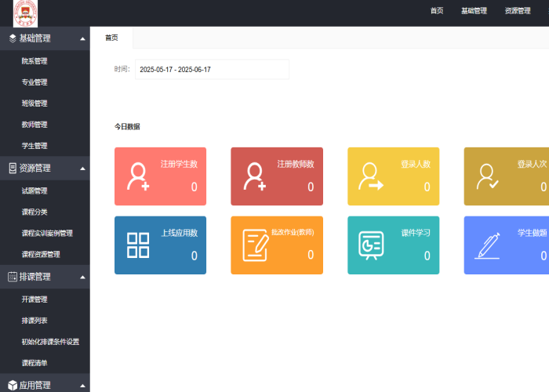Open 排课列表 in the sidebar
The width and height of the screenshot is (549, 392).
click(35, 321)
